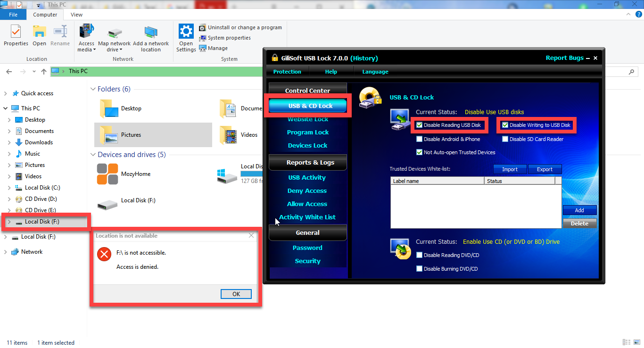Click Map network drive icon
The height and width of the screenshot is (348, 644).
click(x=114, y=33)
